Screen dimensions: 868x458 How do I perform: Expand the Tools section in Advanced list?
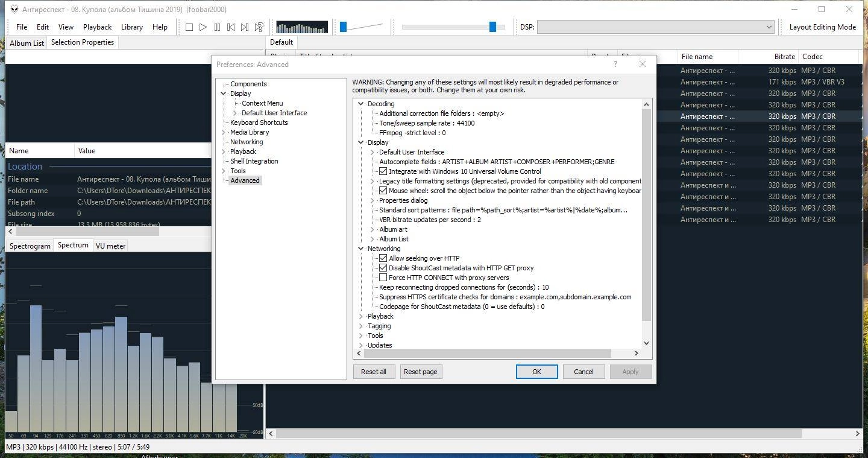[361, 336]
